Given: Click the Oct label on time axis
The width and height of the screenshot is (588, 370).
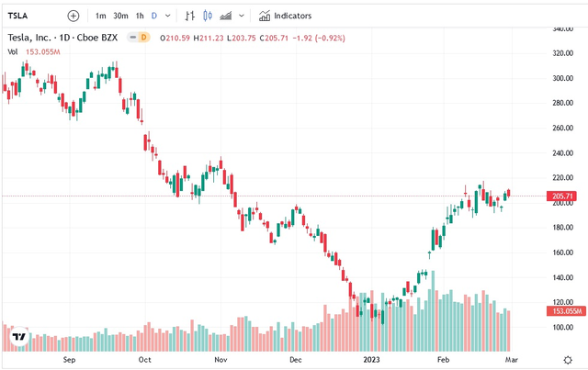Looking at the screenshot, I should [x=145, y=360].
